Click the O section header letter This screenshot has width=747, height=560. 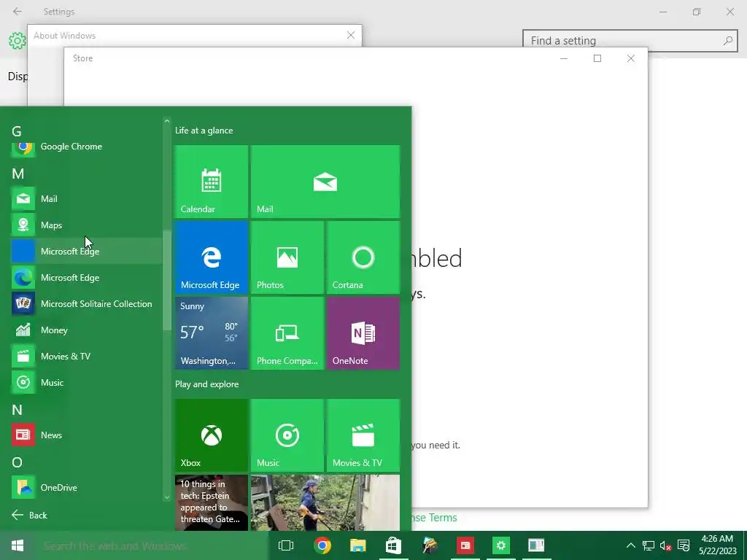coord(18,462)
